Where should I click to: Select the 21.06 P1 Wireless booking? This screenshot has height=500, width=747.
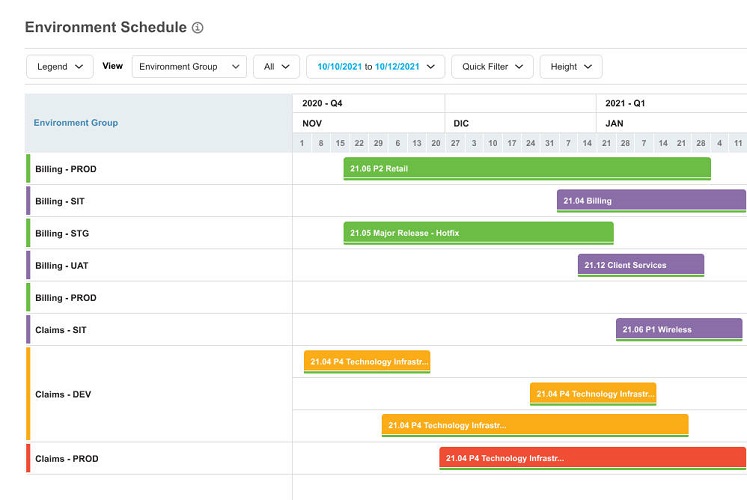point(679,330)
